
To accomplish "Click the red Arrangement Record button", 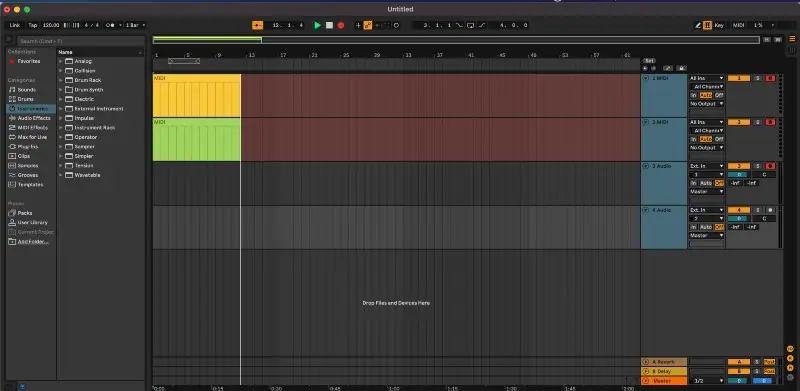I will click(341, 25).
